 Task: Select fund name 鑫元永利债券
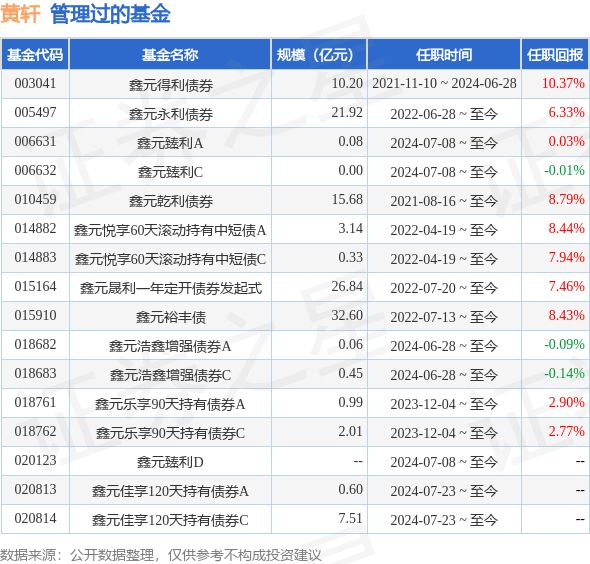(171, 114)
